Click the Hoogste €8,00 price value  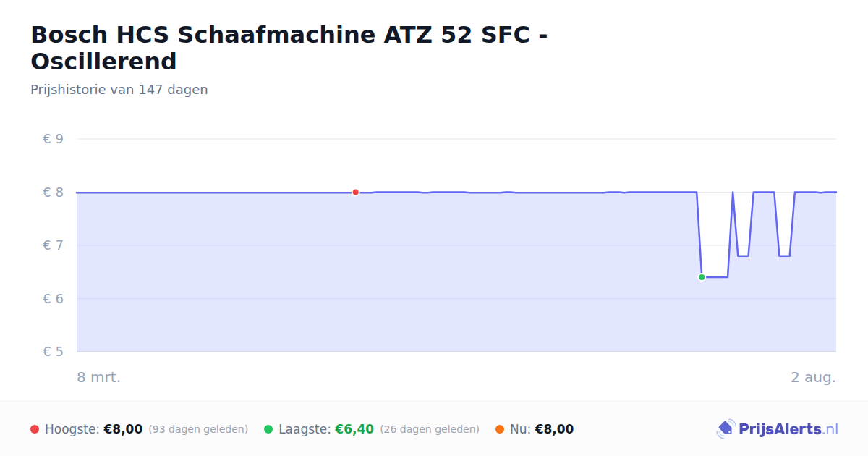pyautogui.click(x=123, y=429)
